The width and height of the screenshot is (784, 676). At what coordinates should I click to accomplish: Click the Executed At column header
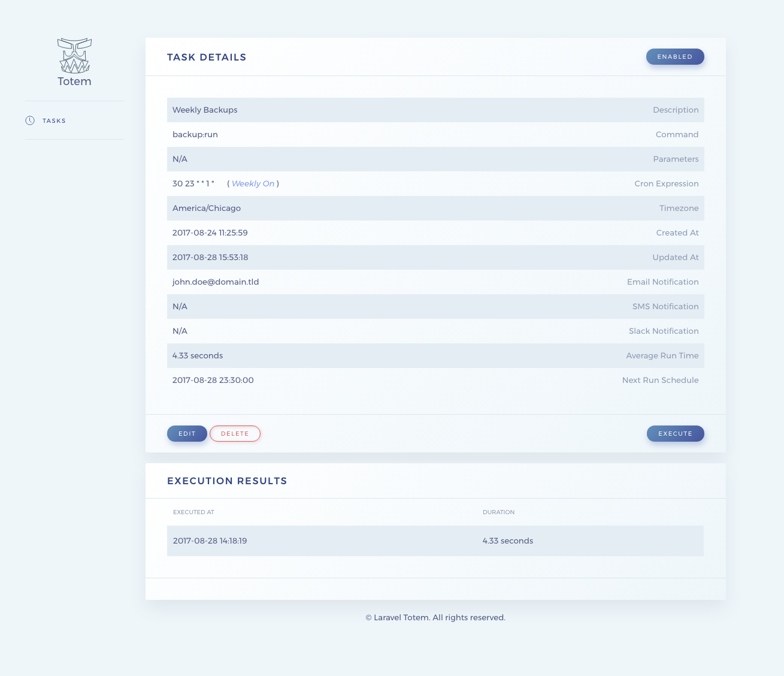click(x=193, y=512)
